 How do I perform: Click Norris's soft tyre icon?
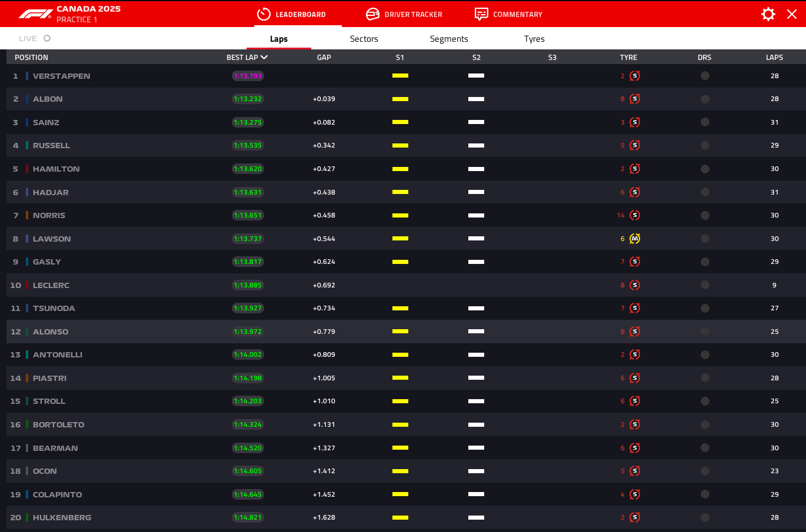[635, 215]
